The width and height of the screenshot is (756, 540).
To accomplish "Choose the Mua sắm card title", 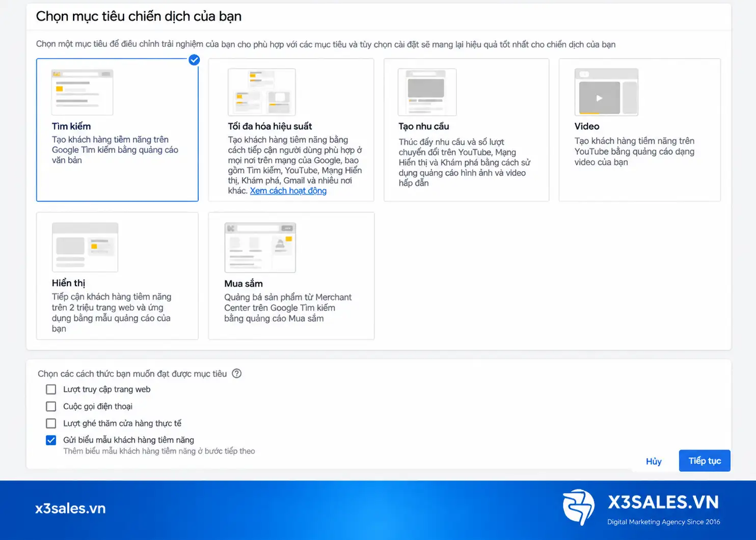I will (x=244, y=284).
